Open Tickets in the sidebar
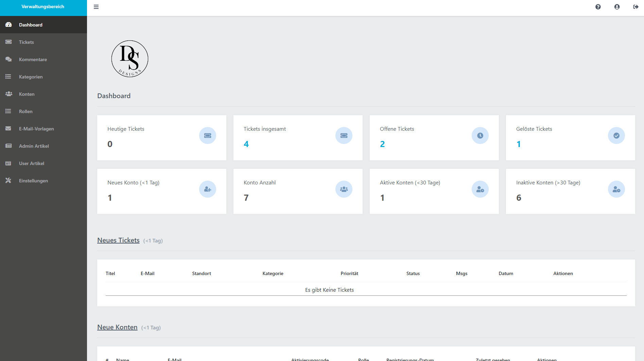 (x=26, y=42)
